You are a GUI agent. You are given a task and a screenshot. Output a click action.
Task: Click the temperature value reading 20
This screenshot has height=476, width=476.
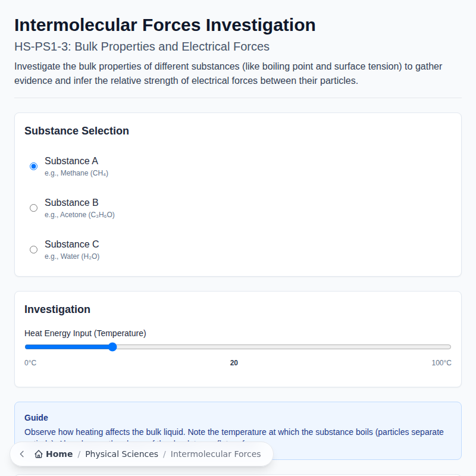[x=234, y=362]
